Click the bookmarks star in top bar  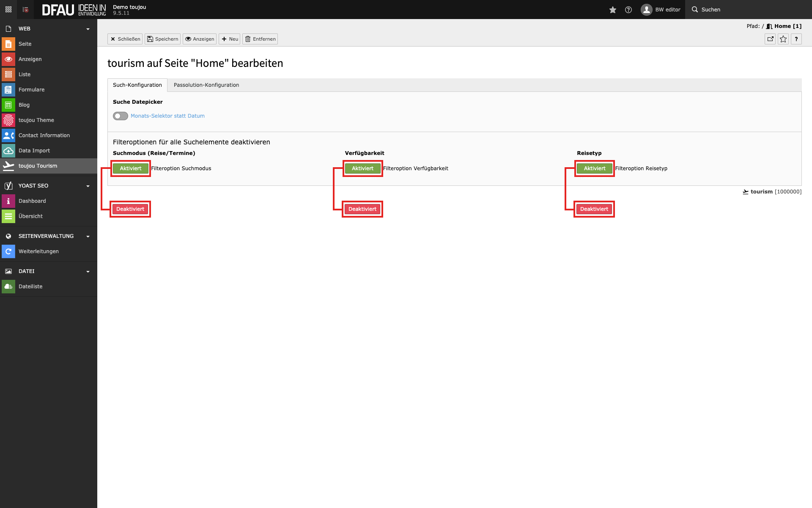pos(612,10)
